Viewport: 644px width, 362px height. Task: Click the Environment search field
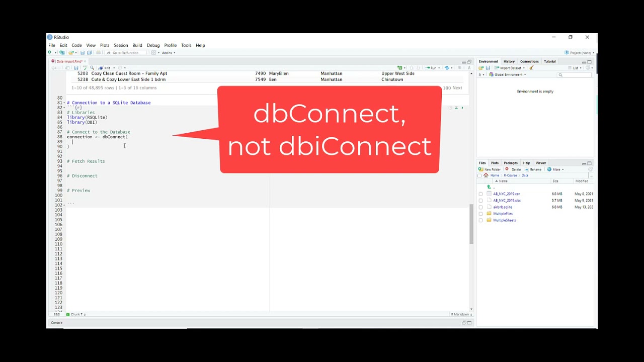click(574, 75)
